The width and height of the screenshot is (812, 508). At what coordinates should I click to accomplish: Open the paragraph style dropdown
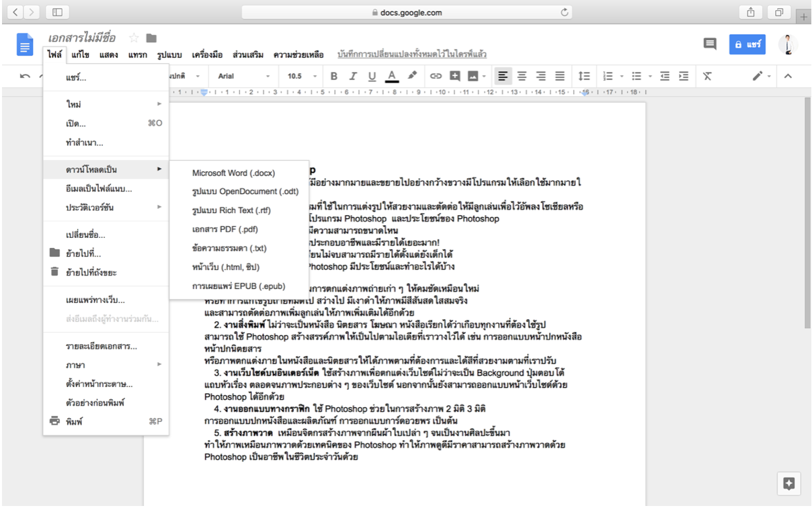185,77
